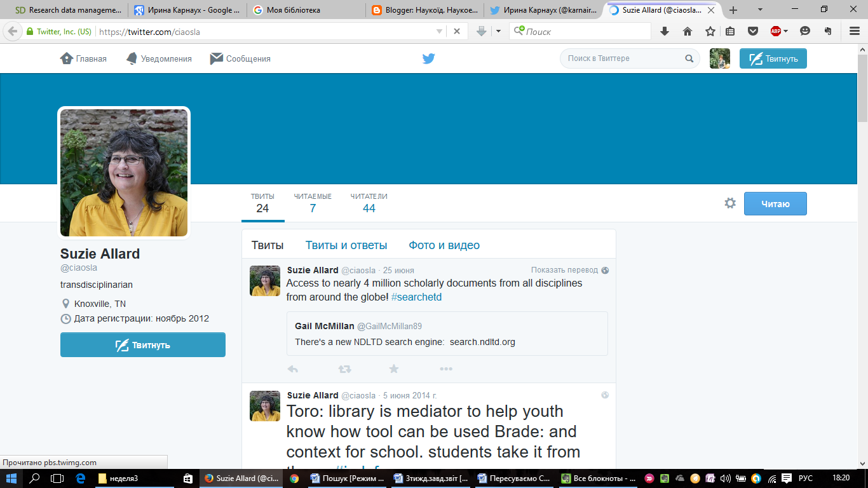Open the Windows Start button
The width and height of the screenshot is (868, 488).
pos(11,478)
